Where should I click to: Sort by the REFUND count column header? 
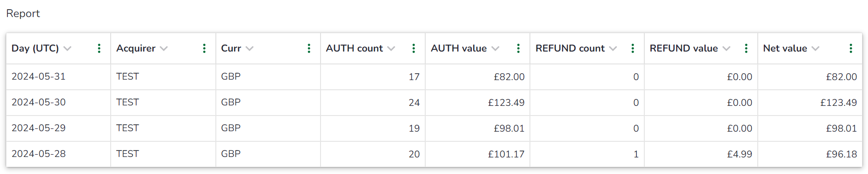pos(570,48)
